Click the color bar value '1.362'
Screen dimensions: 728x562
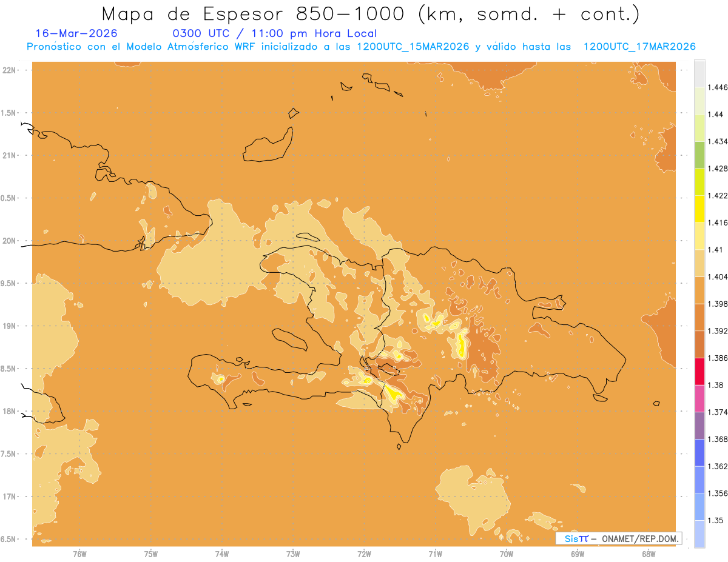click(x=718, y=466)
